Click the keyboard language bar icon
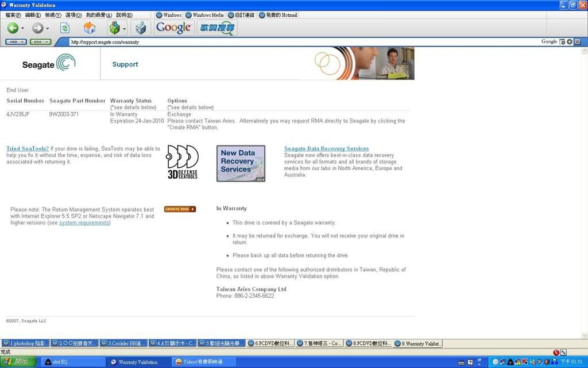588x368 pixels. pos(462,362)
